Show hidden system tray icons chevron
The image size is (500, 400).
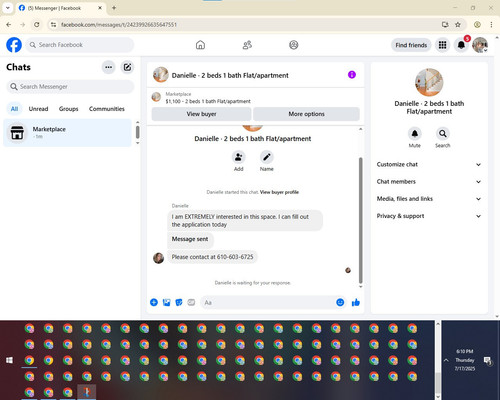pyautogui.click(x=446, y=360)
